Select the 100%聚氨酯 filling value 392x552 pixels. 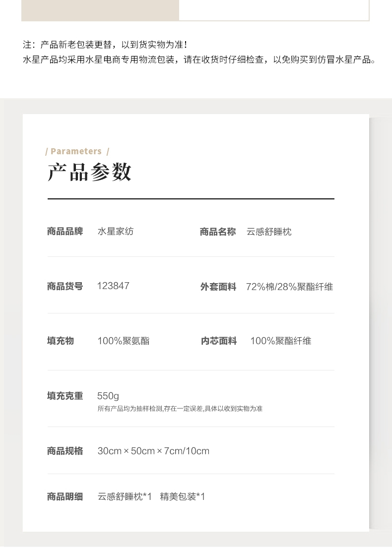pyautogui.click(x=123, y=341)
